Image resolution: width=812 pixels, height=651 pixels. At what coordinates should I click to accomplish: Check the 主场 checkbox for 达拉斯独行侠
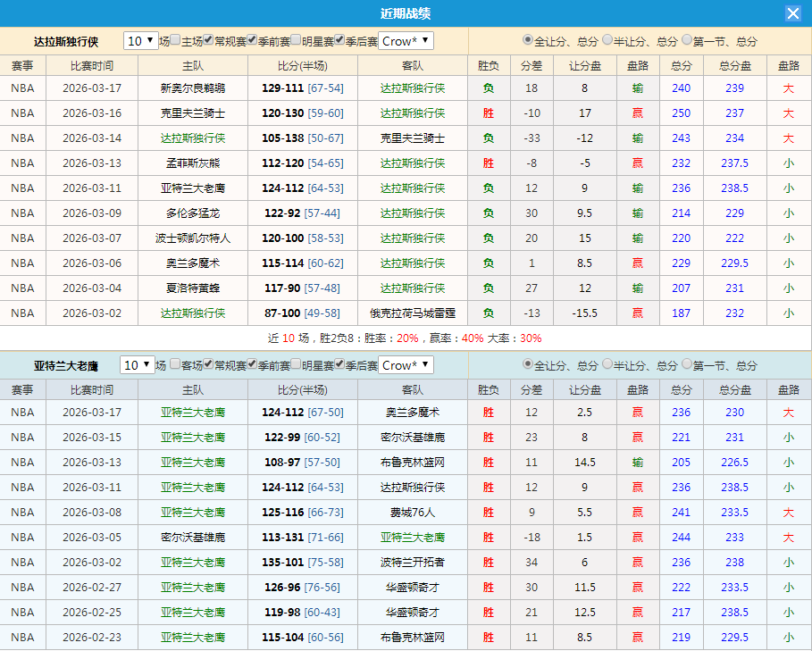pos(176,40)
